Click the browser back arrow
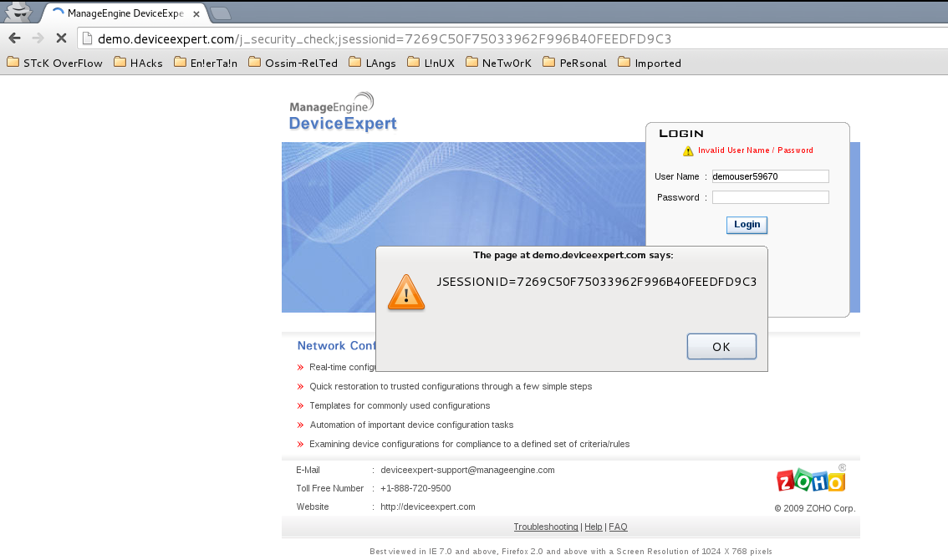 tap(14, 38)
